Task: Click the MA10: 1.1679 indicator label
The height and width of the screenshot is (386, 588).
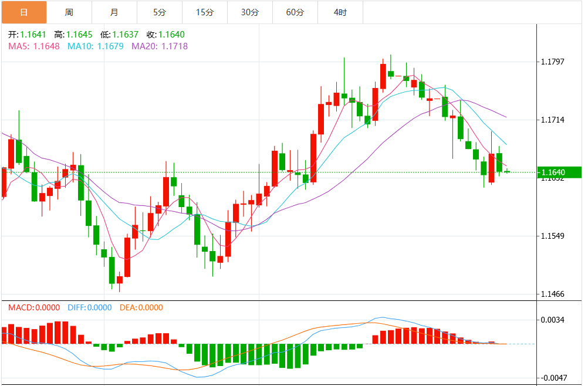Action: click(x=96, y=46)
